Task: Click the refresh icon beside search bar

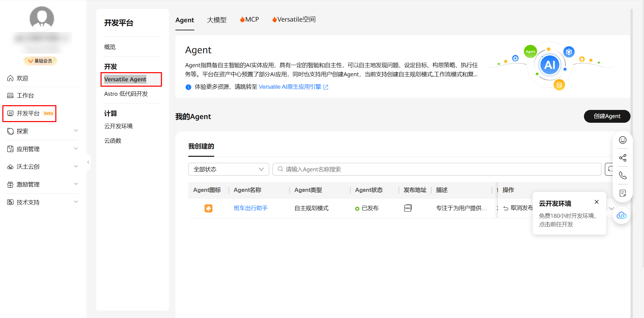Action: 611,169
